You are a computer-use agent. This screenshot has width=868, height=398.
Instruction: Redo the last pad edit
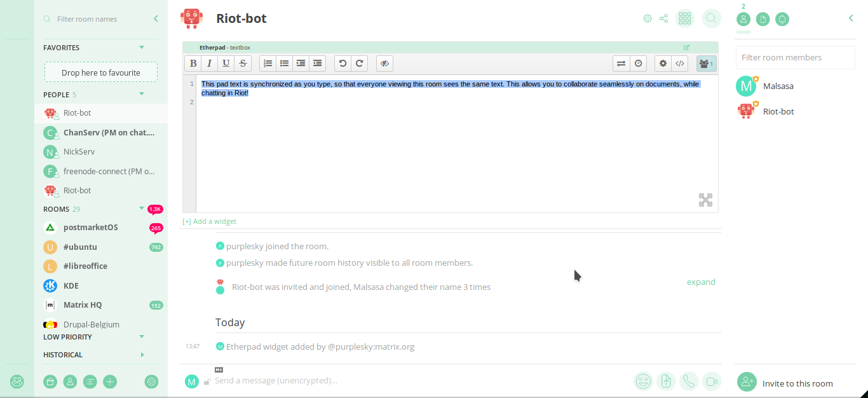point(360,64)
